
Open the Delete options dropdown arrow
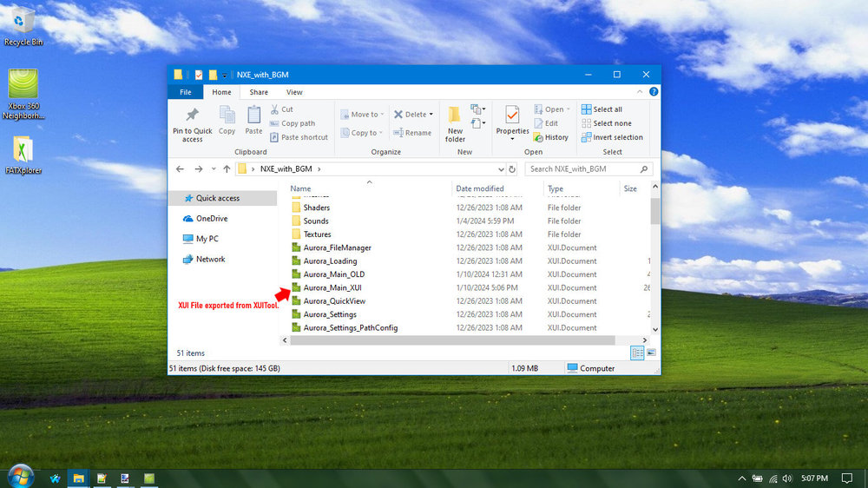[x=431, y=115]
